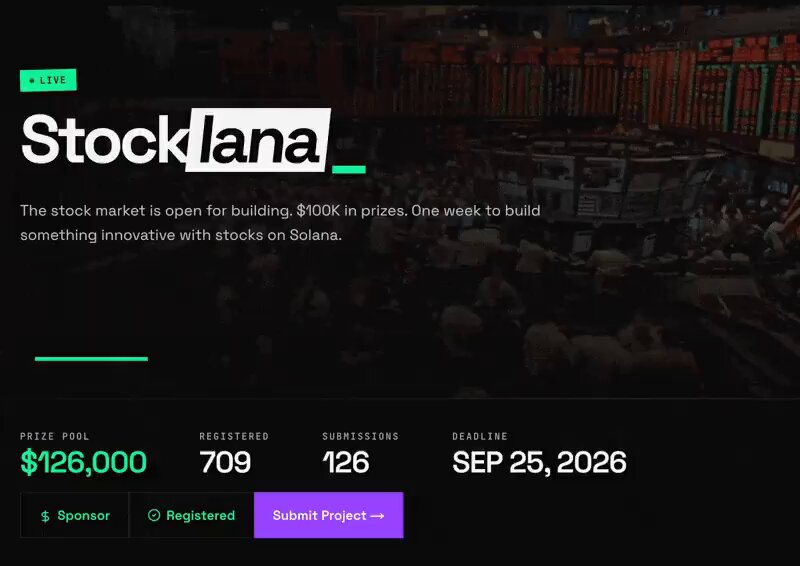800x566 pixels.
Task: Toggle the Registered status button
Action: coord(191,515)
